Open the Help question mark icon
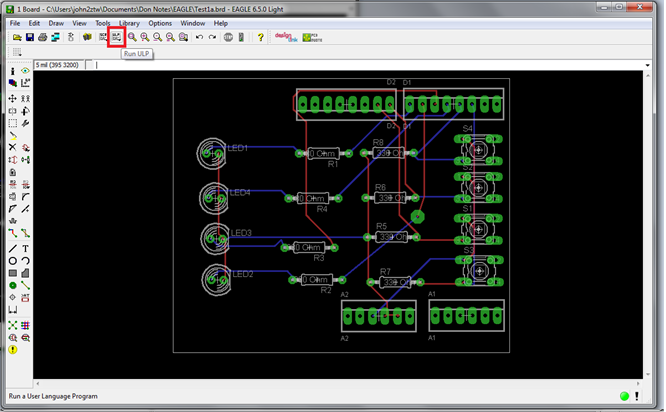The width and height of the screenshot is (666, 412). coord(260,37)
